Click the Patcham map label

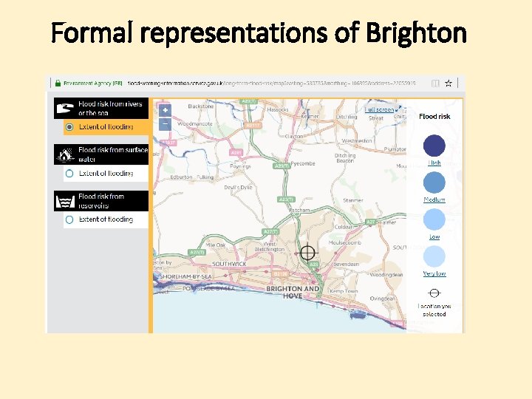coord(299,211)
